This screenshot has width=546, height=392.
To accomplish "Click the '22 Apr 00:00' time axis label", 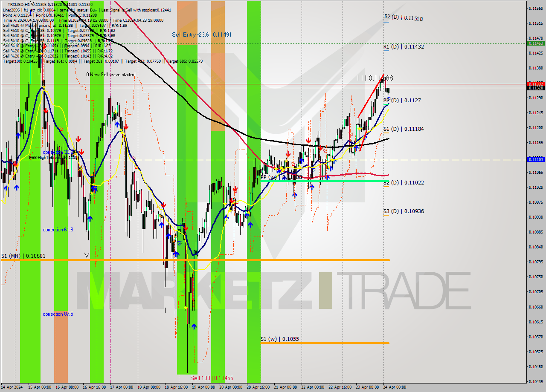I will tap(313, 387).
